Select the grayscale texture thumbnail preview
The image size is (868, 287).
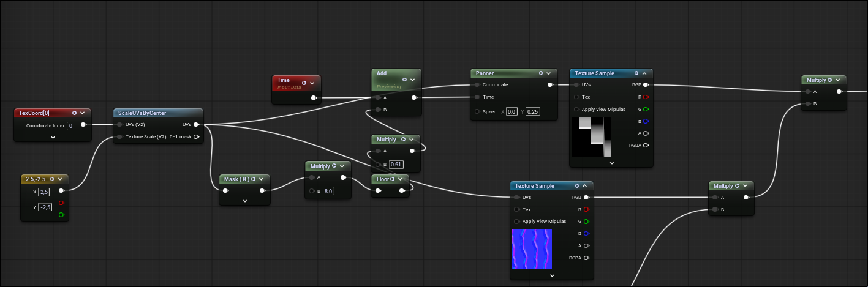pos(592,137)
